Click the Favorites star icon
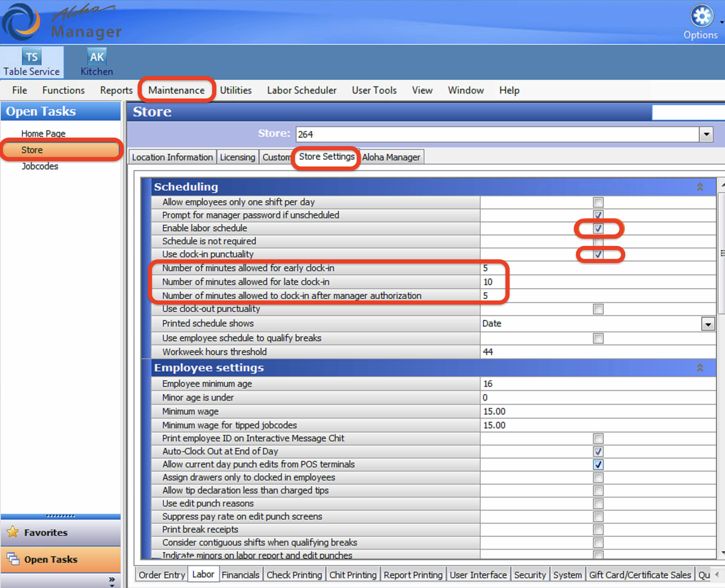The height and width of the screenshot is (588, 725). click(x=13, y=532)
